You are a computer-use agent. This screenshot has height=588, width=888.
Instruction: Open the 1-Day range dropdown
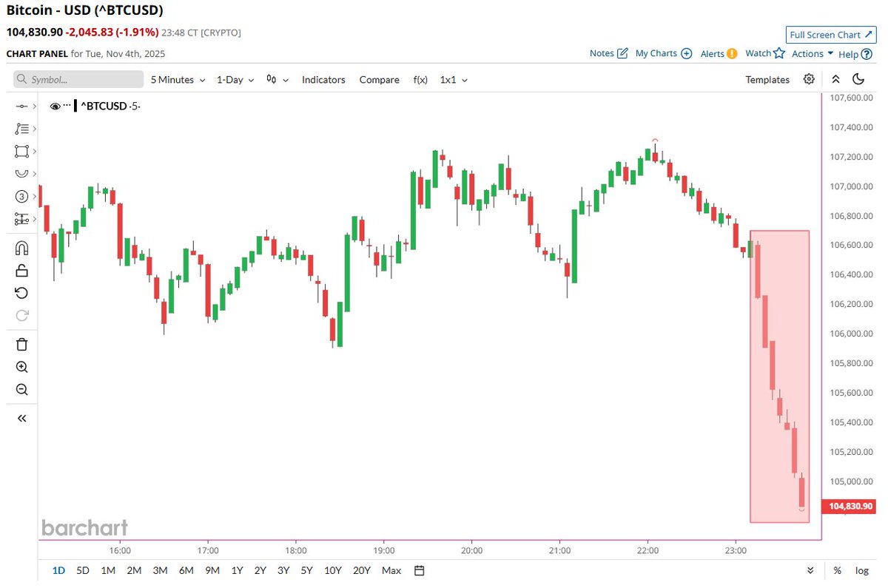click(x=234, y=79)
